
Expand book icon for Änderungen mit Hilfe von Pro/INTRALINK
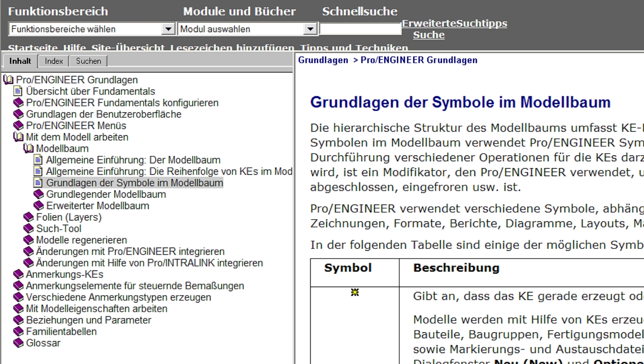[x=29, y=263]
